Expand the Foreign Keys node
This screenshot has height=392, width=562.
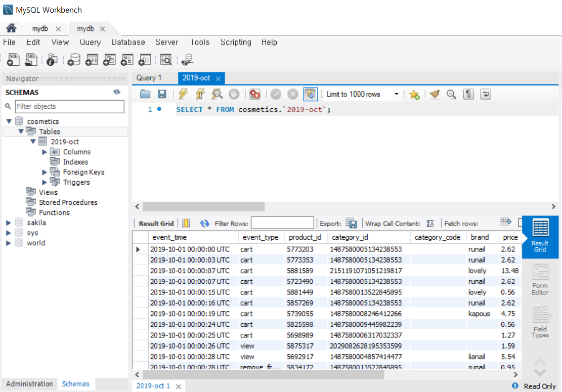coord(45,172)
